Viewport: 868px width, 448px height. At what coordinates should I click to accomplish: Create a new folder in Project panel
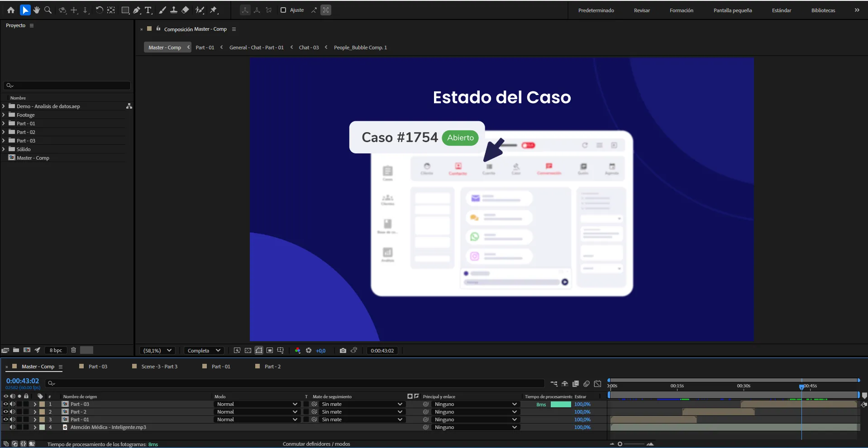click(x=16, y=350)
